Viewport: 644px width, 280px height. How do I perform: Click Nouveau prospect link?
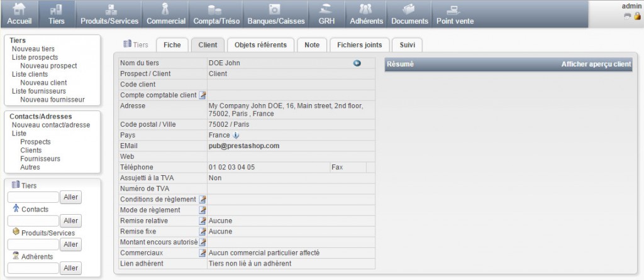tap(48, 65)
